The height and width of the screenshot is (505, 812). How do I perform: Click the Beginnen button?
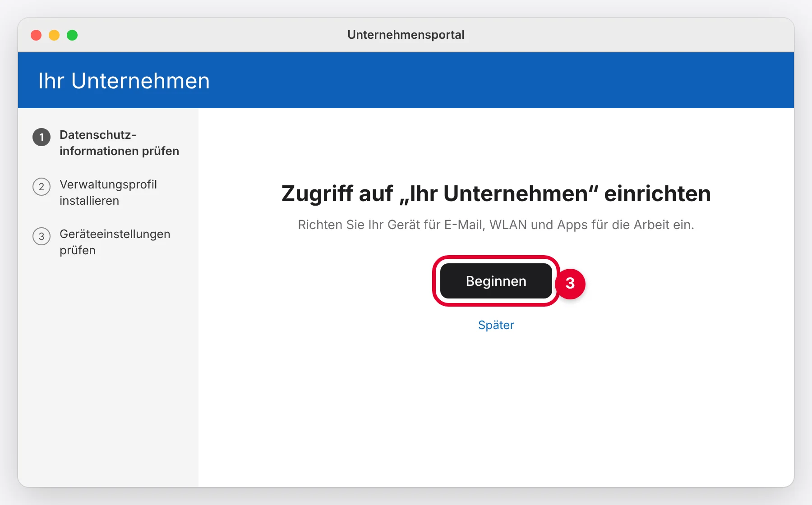[x=496, y=281]
